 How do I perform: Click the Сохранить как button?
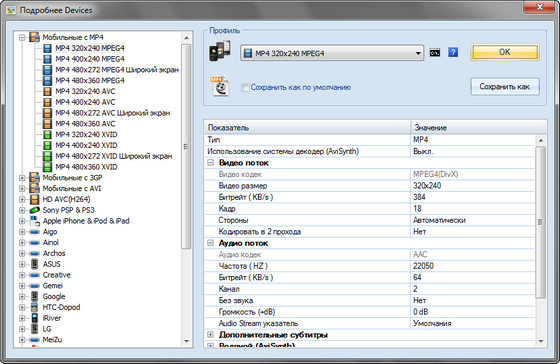click(x=505, y=86)
